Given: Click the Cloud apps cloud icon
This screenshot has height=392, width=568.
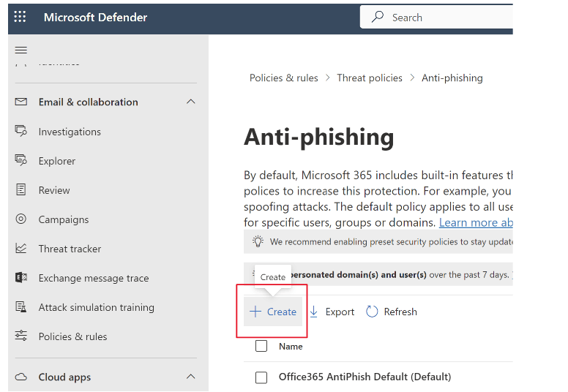Looking at the screenshot, I should [x=21, y=377].
